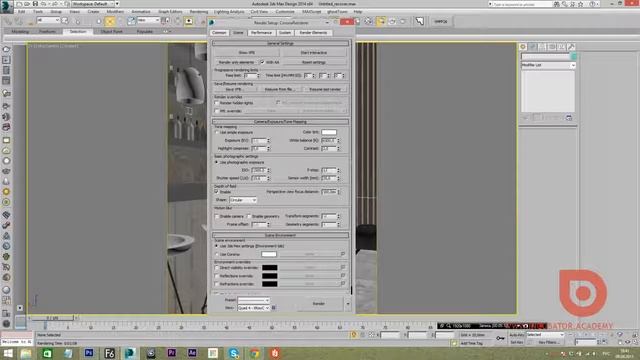Open After Effects from the Windows taskbar
The image size is (640, 360).
tap(192, 353)
